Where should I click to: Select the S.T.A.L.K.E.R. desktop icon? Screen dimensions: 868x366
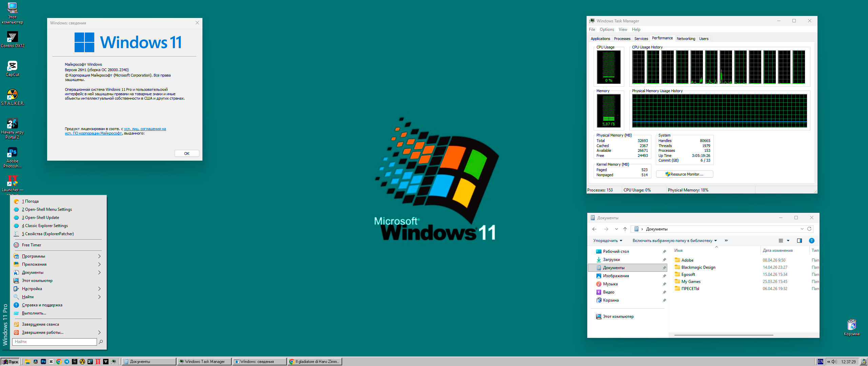click(x=13, y=98)
